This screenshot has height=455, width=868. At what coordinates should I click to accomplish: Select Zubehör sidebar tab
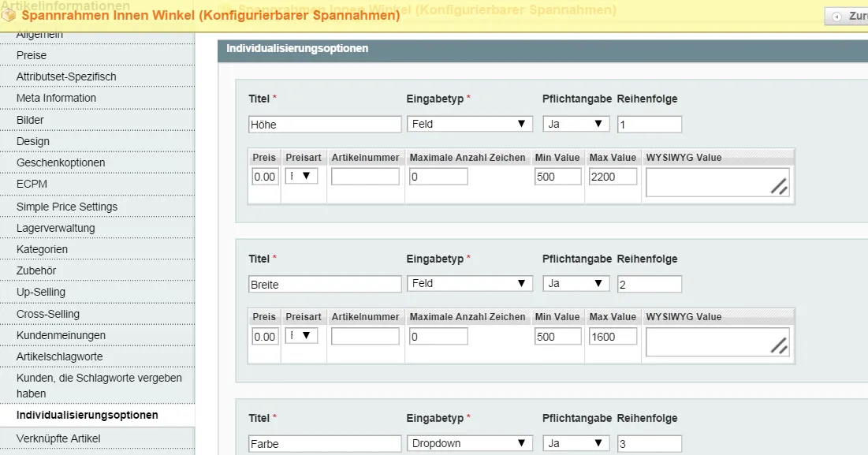pos(97,270)
